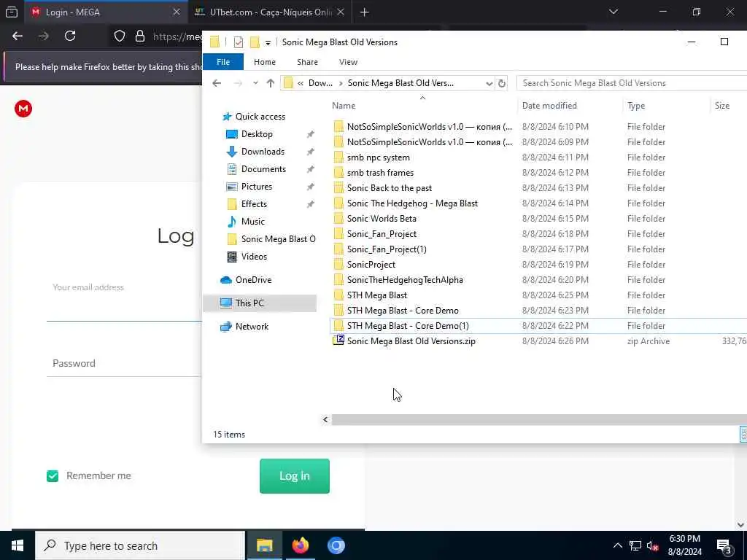Viewport: 747px width, 560px height.
Task: Click the Search Sonic Mega Blast Old Versions field
Action: [x=632, y=83]
